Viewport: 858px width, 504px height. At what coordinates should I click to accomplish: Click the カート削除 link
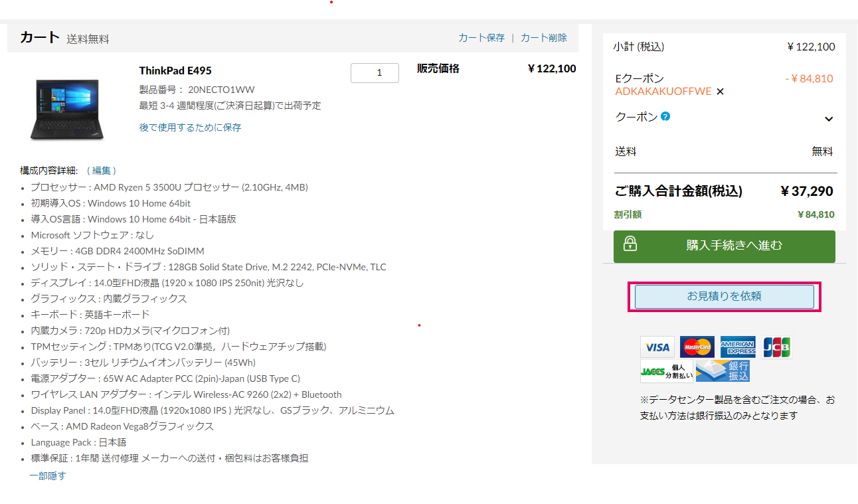(544, 38)
